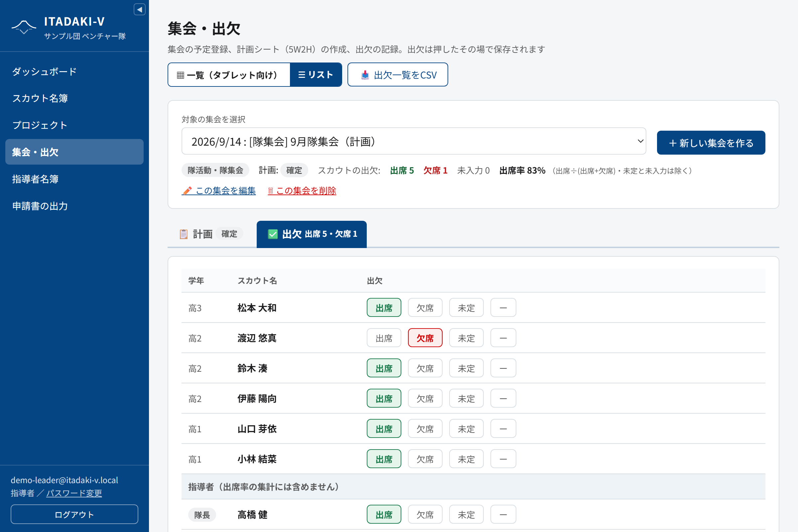Click the clipboard icon on the 計画 tab

pyautogui.click(x=184, y=234)
